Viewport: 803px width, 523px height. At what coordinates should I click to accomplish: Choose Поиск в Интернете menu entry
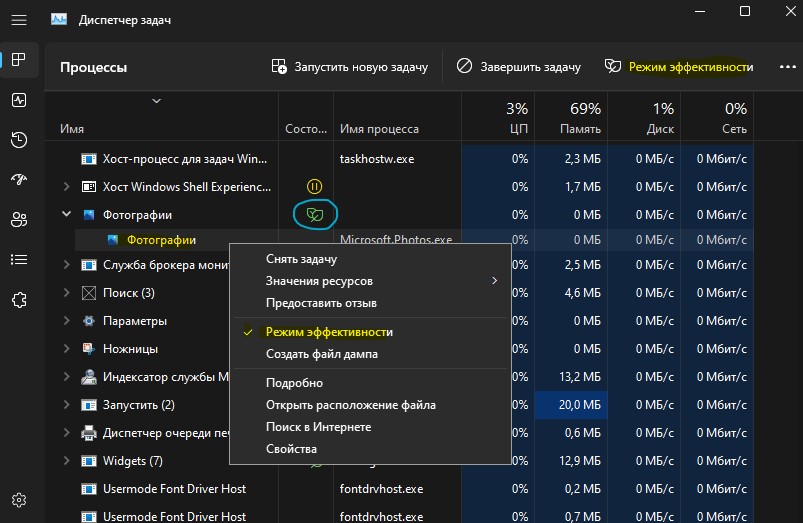tap(370, 427)
